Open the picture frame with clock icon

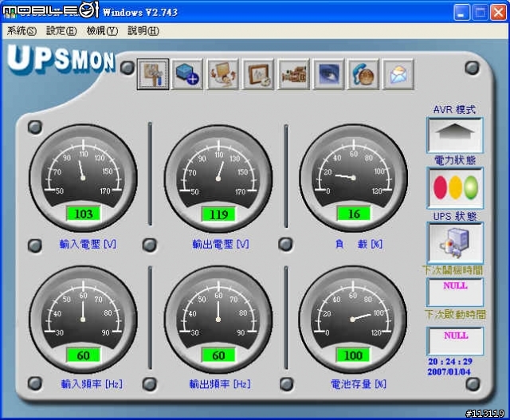(258, 74)
